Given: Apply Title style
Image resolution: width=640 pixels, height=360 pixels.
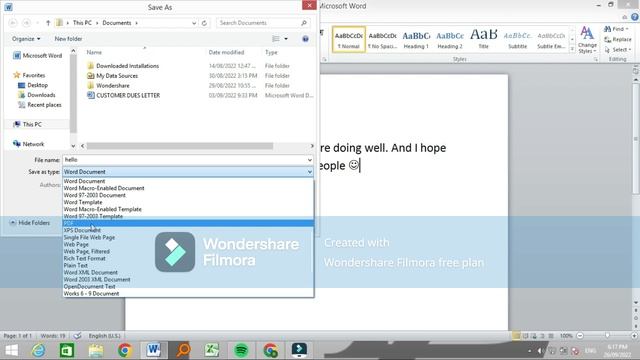Looking at the screenshot, I should [x=484, y=40].
